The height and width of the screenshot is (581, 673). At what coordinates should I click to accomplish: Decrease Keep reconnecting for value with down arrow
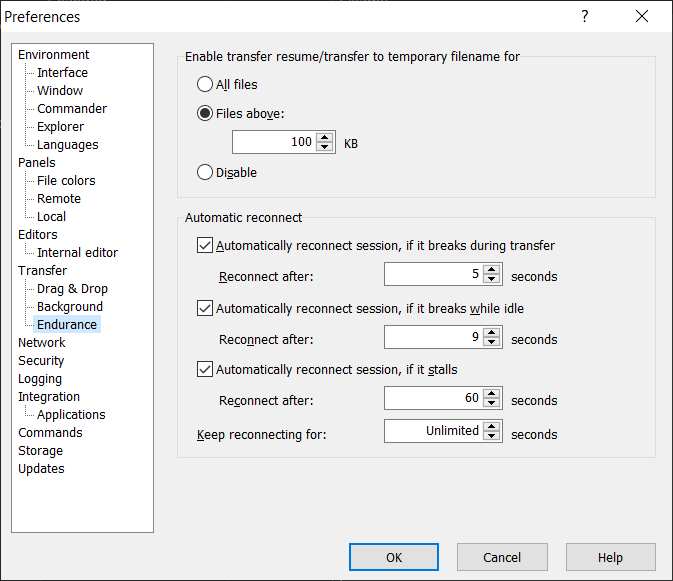click(x=491, y=436)
